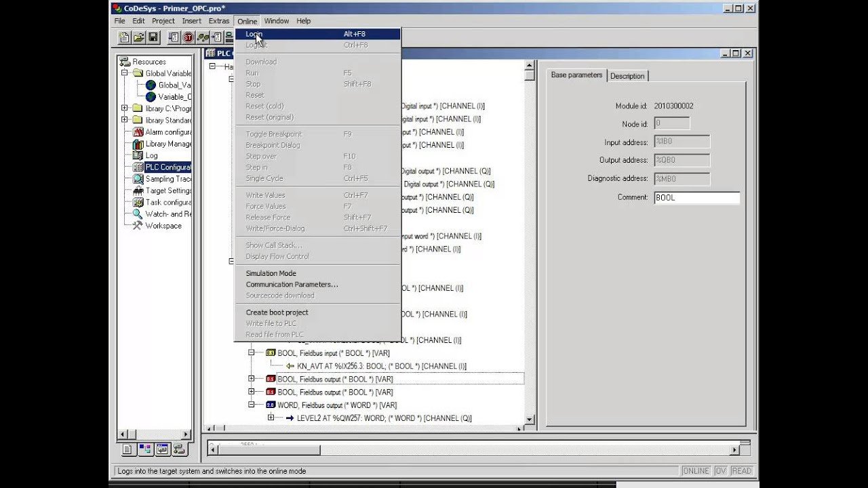Viewport: 868px width, 488px height.
Task: Open Communication Parameters from the menu
Action: (292, 285)
